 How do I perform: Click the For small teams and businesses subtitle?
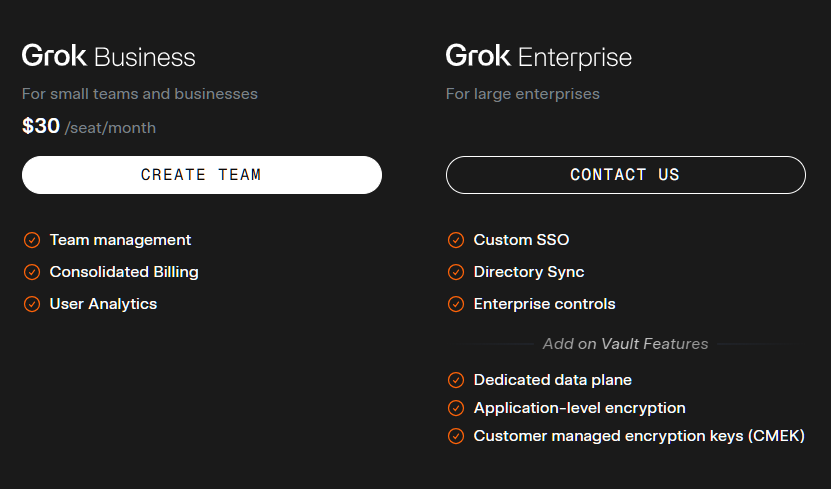coord(140,94)
